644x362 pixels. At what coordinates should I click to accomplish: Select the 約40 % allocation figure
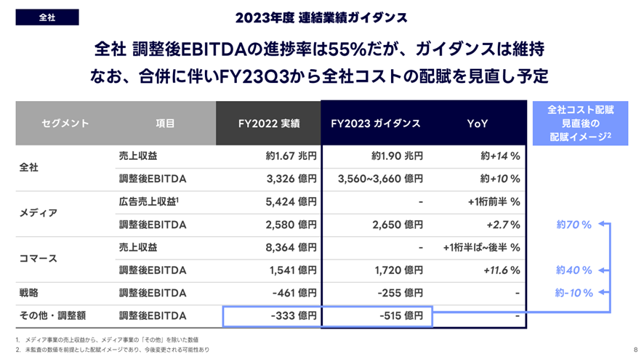[573, 270]
